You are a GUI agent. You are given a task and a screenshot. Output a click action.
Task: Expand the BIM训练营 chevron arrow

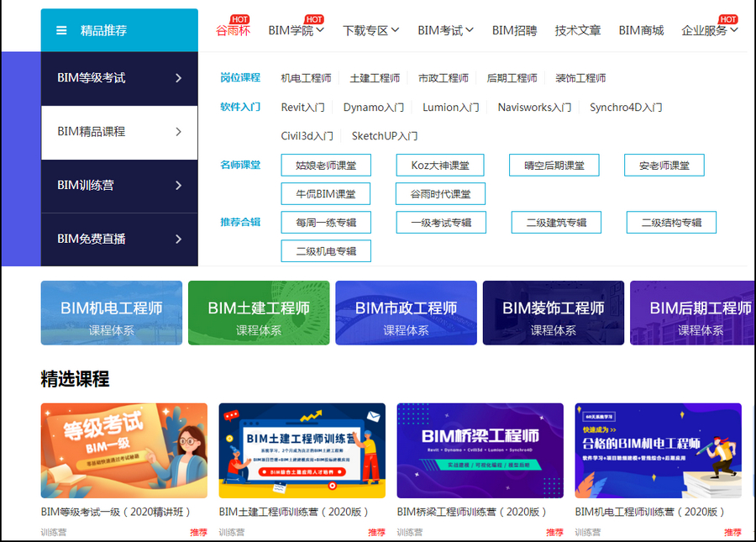tap(179, 185)
